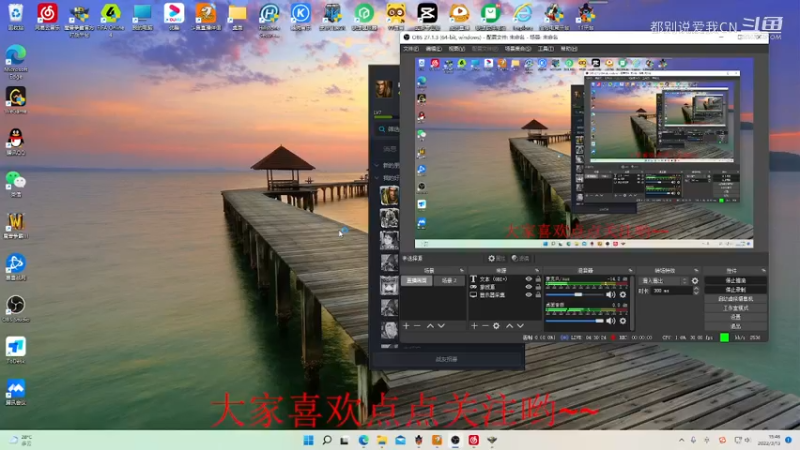Mute the 麦克风/Aux audio channel
The height and width of the screenshot is (450, 800).
pyautogui.click(x=611, y=294)
